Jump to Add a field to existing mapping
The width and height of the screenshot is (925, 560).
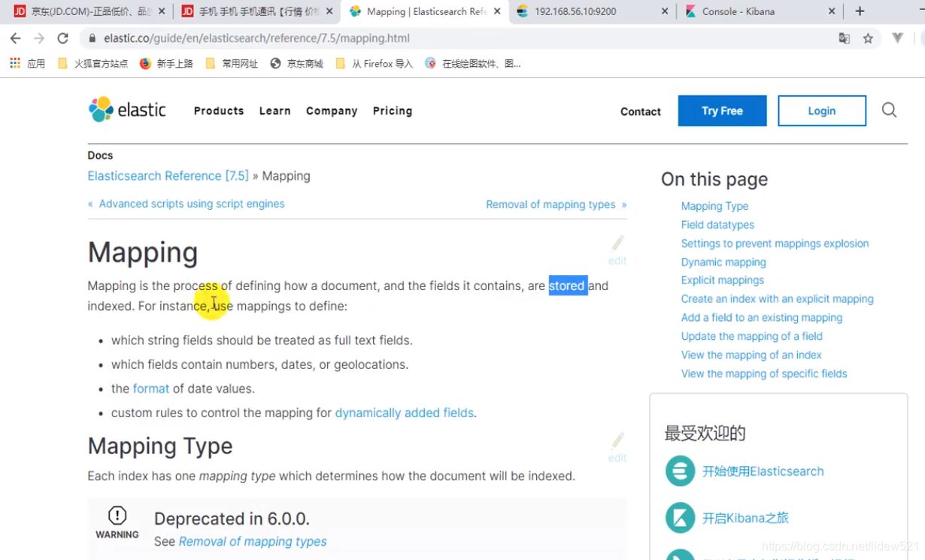tap(762, 318)
